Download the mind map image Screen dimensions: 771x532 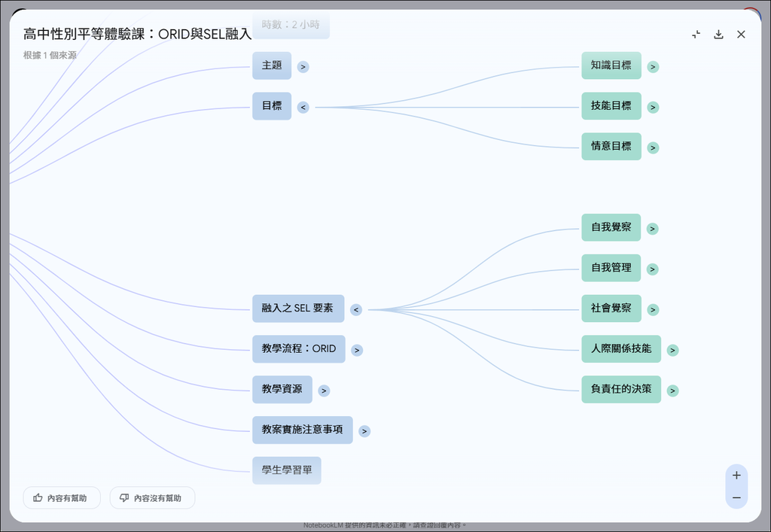coord(718,35)
